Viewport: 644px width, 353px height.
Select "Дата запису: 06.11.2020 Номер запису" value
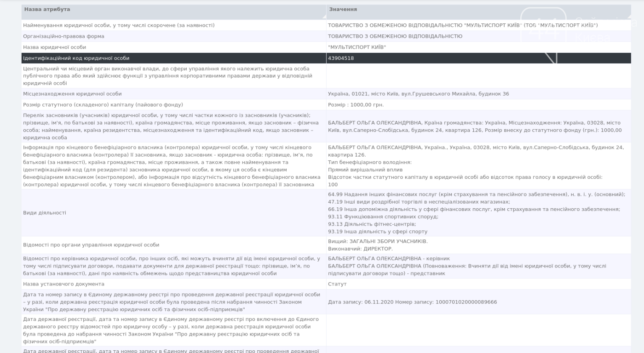pos(412,302)
